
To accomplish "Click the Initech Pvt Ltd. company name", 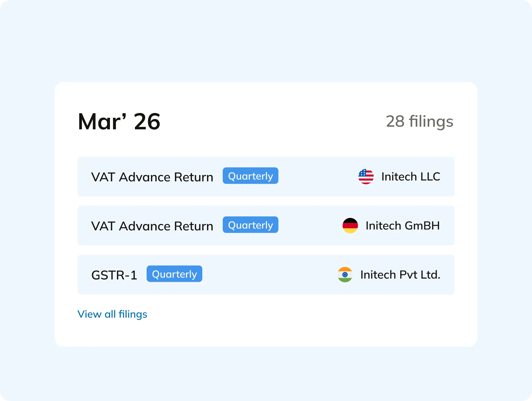I will 400,274.
